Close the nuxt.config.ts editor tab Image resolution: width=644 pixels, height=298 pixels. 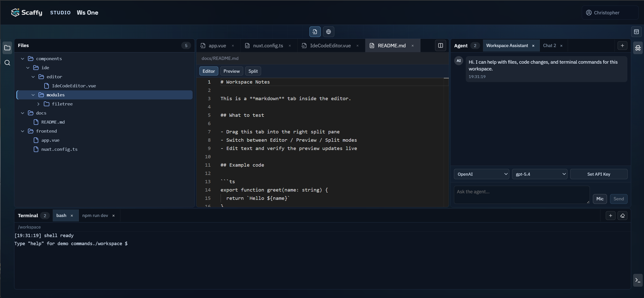290,46
